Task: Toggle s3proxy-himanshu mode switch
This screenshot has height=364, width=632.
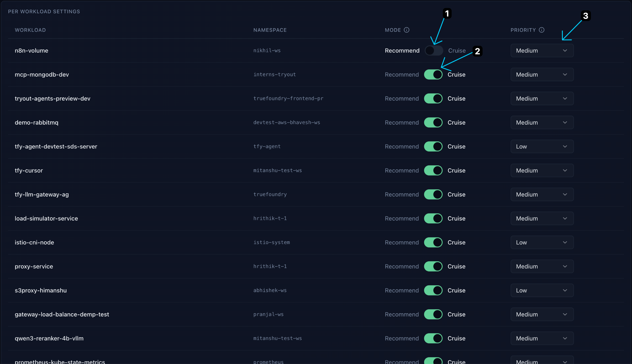Action: pyautogui.click(x=433, y=290)
